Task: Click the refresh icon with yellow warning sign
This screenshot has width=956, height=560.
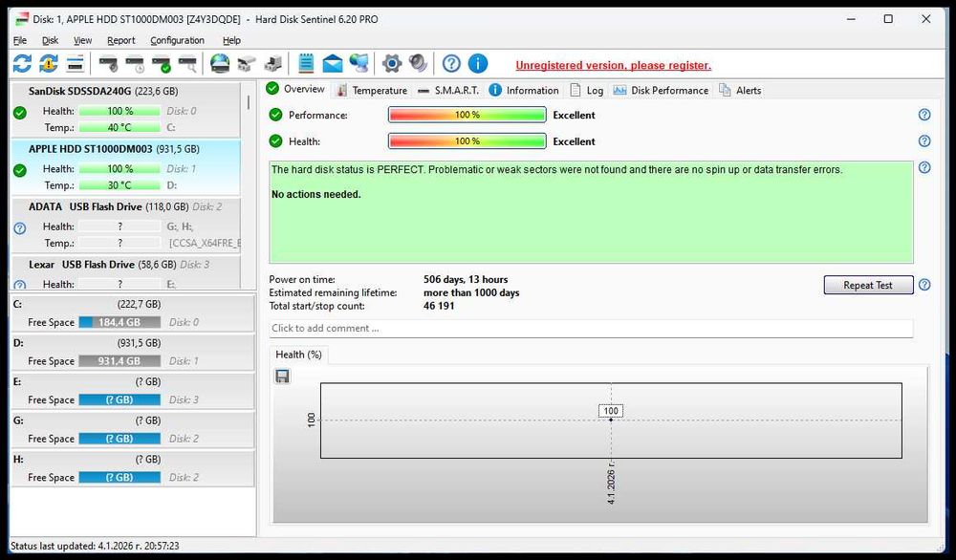Action: pyautogui.click(x=49, y=63)
